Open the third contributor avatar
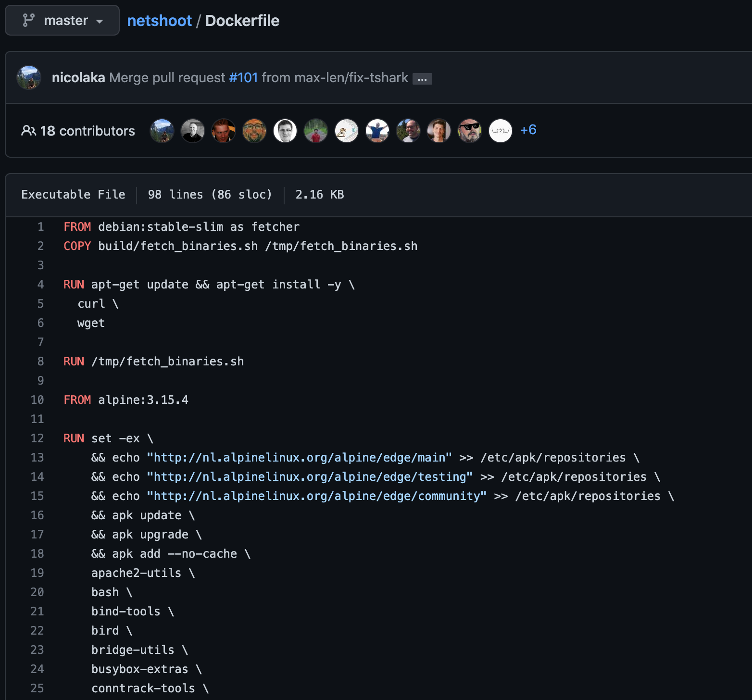This screenshot has height=700, width=752. point(224,131)
